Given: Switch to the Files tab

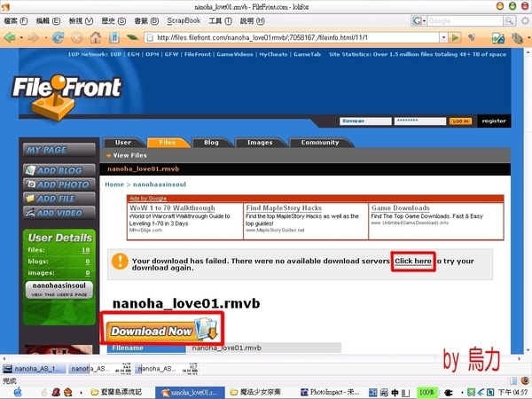Looking at the screenshot, I should click(168, 143).
